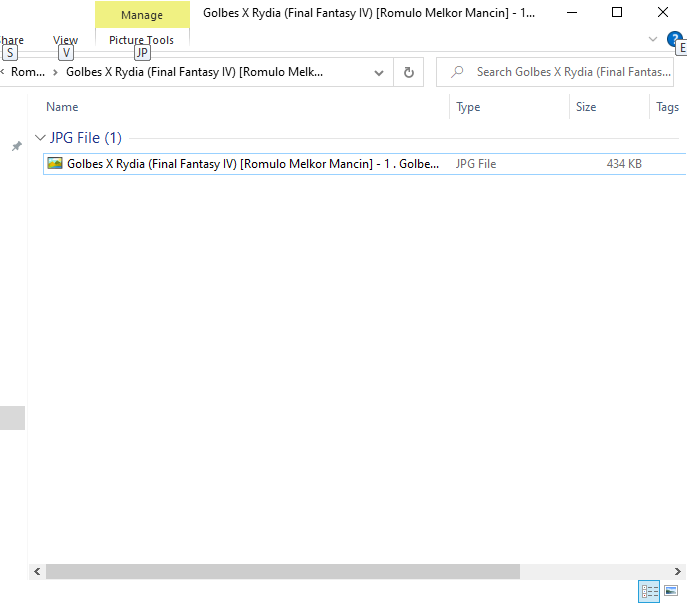Click the refresh button in address bar

pyautogui.click(x=408, y=72)
